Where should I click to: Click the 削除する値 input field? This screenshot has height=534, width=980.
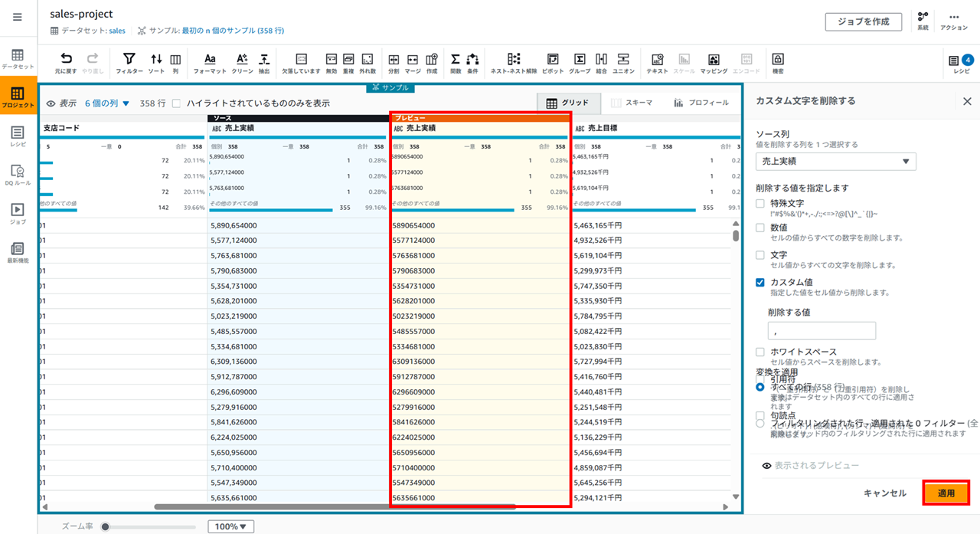tap(822, 330)
